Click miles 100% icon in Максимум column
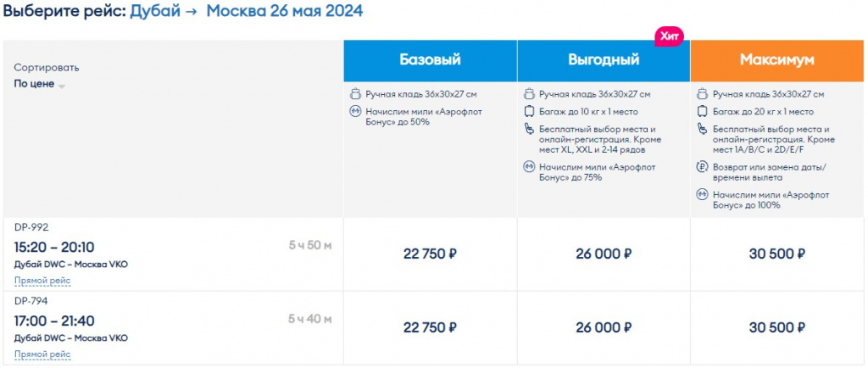 coord(702,193)
